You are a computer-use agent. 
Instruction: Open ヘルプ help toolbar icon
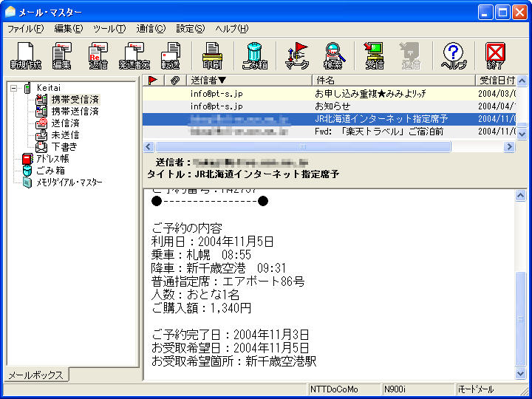click(x=453, y=56)
